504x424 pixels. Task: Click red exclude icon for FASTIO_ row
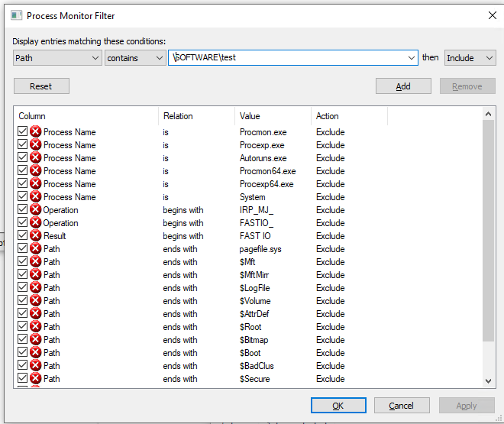[36, 223]
